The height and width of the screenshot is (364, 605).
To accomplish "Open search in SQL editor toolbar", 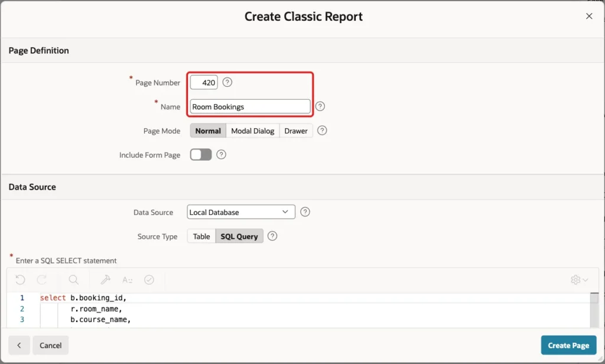I will (73, 279).
